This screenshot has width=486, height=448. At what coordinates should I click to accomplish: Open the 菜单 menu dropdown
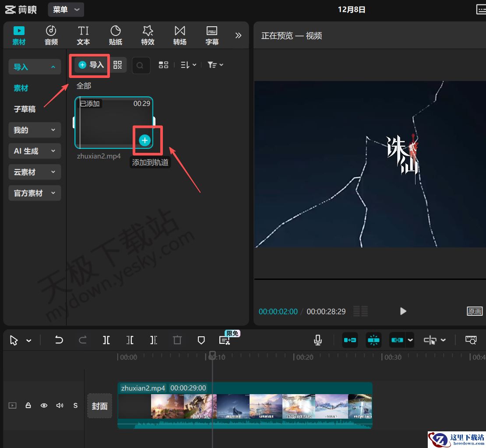(66, 9)
